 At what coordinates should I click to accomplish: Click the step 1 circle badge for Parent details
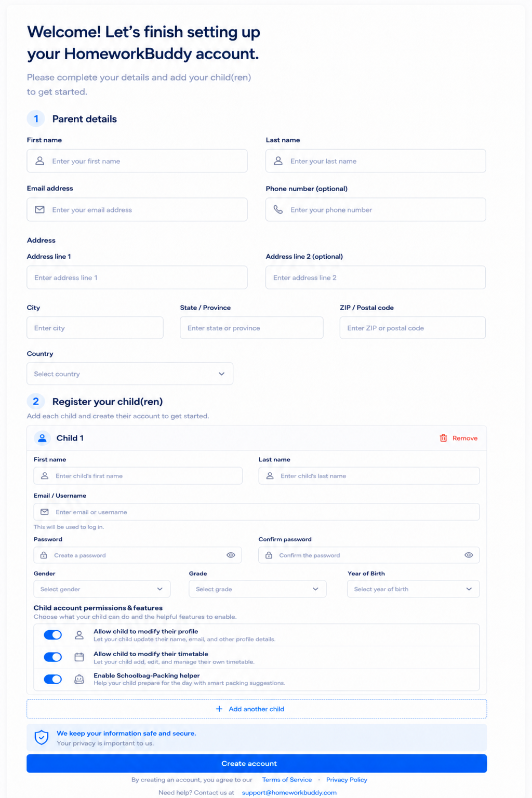tap(36, 119)
